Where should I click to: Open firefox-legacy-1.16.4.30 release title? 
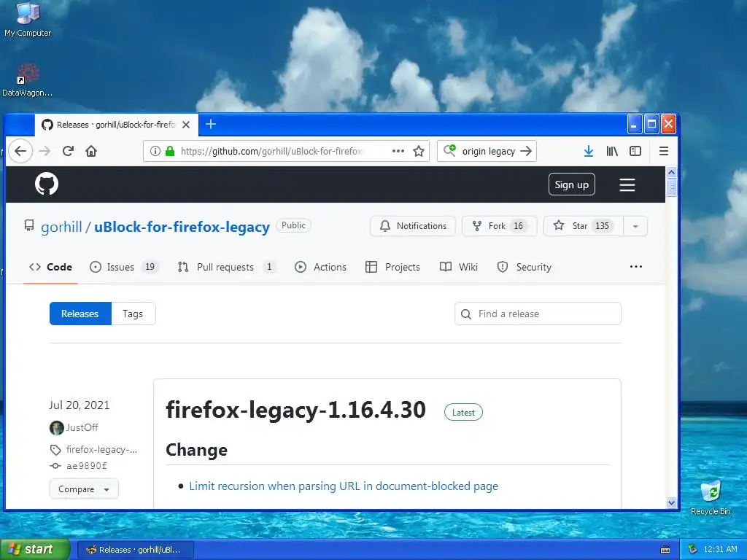(296, 410)
